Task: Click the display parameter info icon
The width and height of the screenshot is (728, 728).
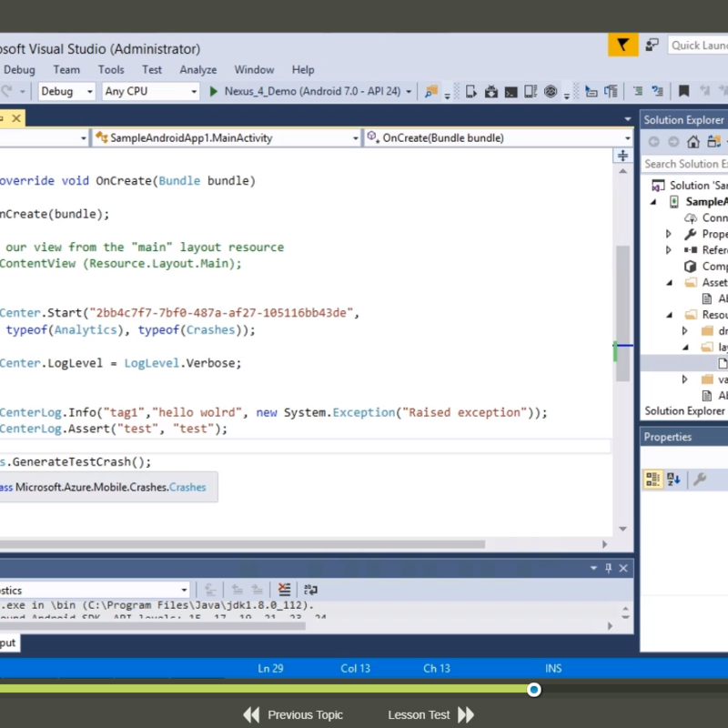Action: point(611,92)
